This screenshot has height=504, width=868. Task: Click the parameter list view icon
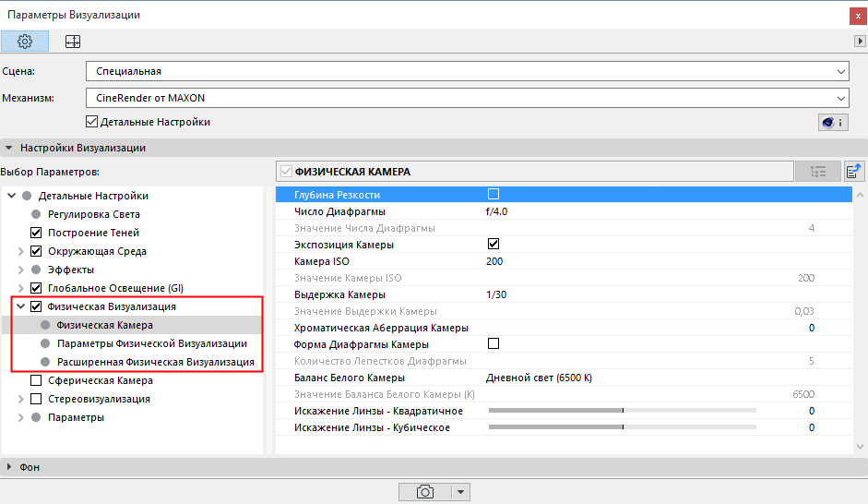[x=818, y=172]
